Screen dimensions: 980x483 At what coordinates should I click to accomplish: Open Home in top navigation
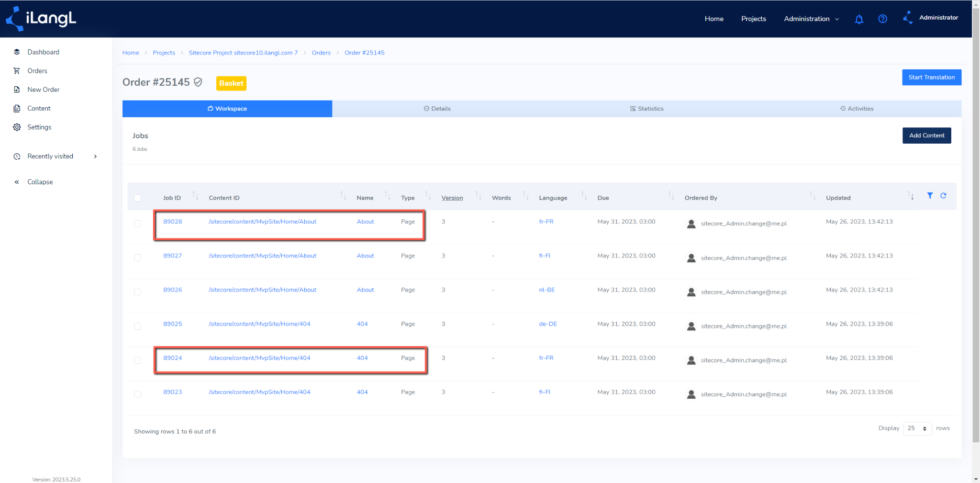[x=714, y=19]
